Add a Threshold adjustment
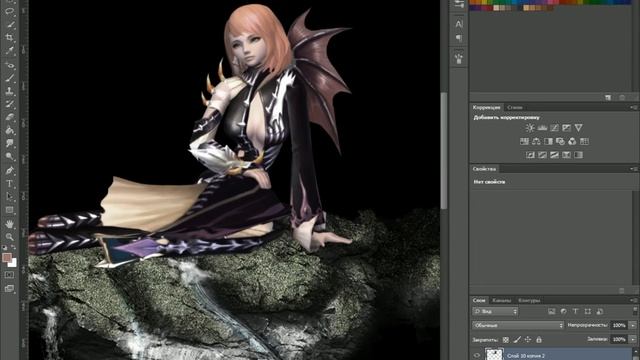The image size is (640, 360). (554, 155)
